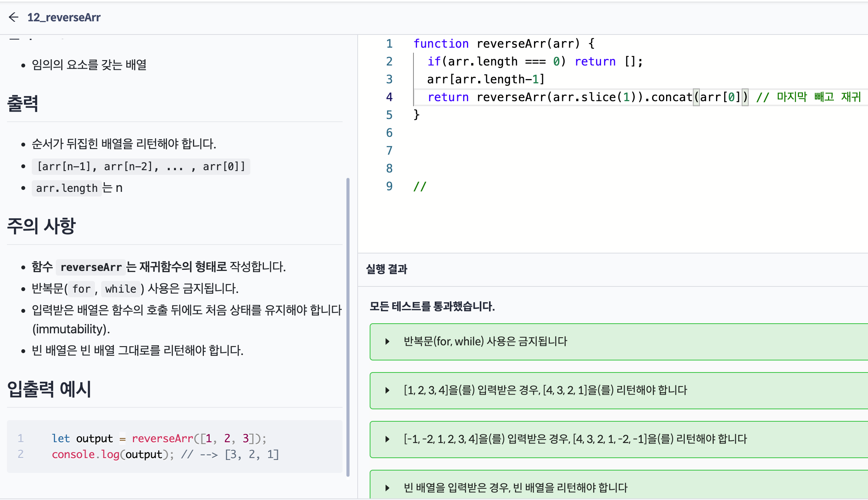Click the arr[arr.length-1] code line
Screen dimensions: 868x500
point(486,79)
